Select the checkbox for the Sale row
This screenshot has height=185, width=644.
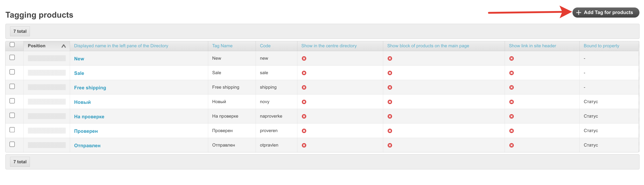(12, 72)
